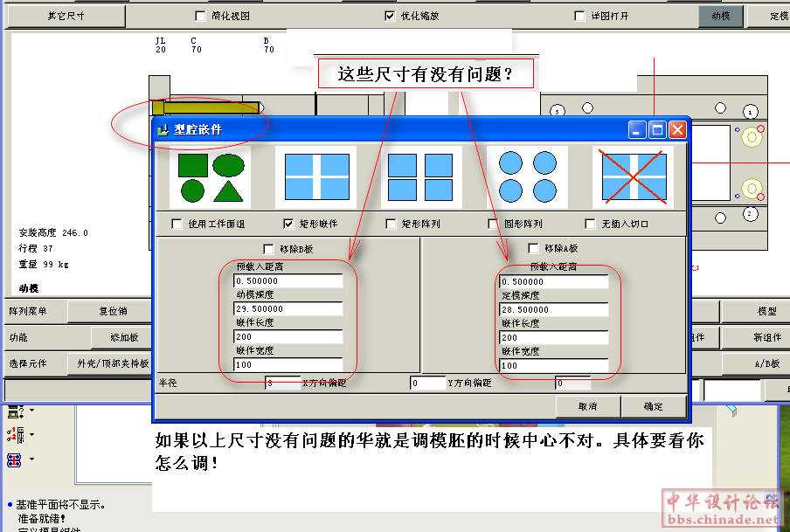The width and height of the screenshot is (790, 532).
Task: Click the 定模深度 field showing 28.500000
Action: (554, 310)
